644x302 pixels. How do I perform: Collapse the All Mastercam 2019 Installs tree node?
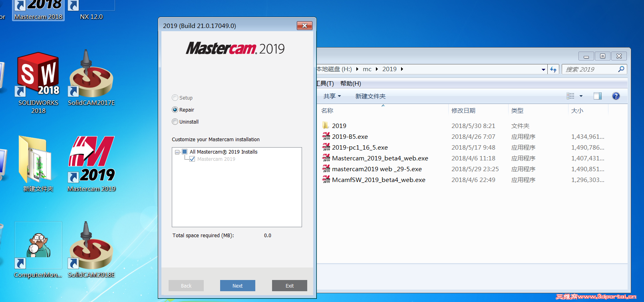coord(177,152)
